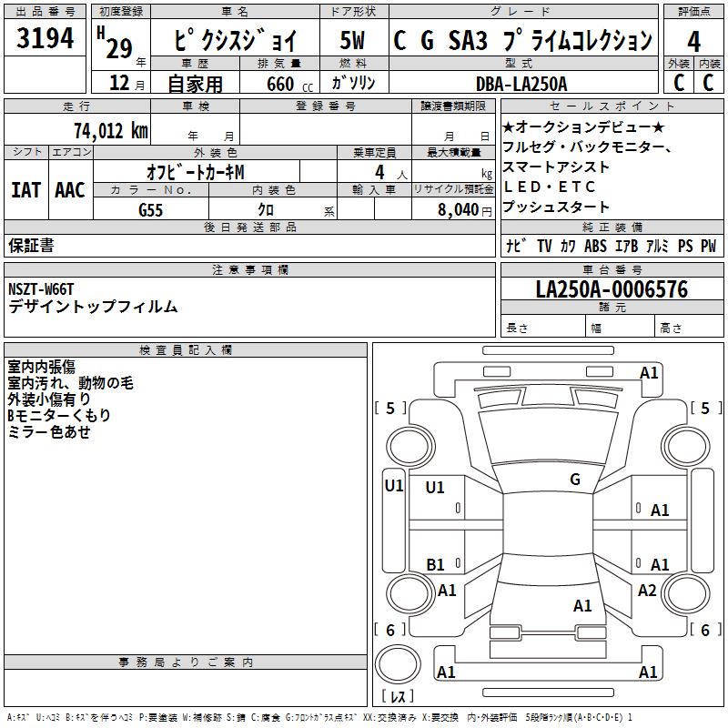The image size is (728, 728).
Task: Click the G mark on the windshield
Action: pyautogui.click(x=575, y=480)
